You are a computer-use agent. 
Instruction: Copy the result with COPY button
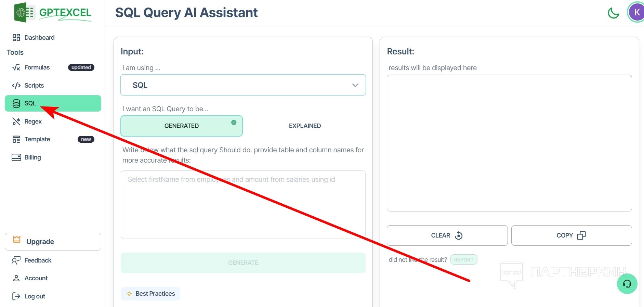point(571,235)
